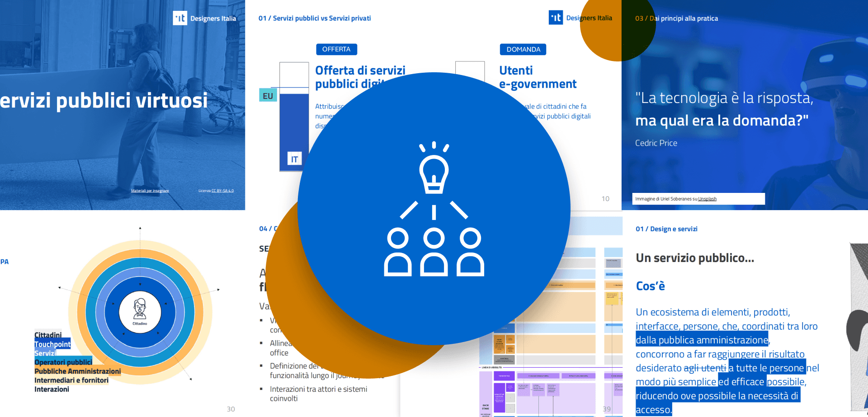The image size is (868, 417).
Task: Click the 'Pubbliche Amministrazioni' legend label
Action: coord(78,371)
